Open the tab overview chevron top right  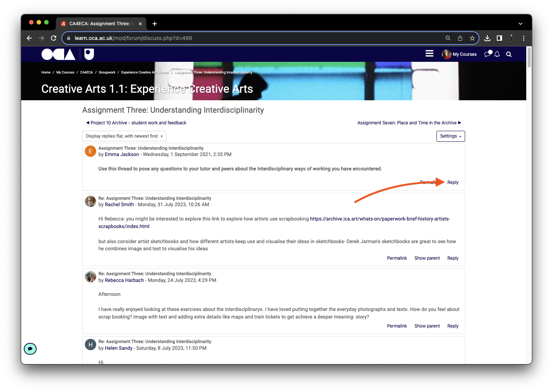[521, 23]
